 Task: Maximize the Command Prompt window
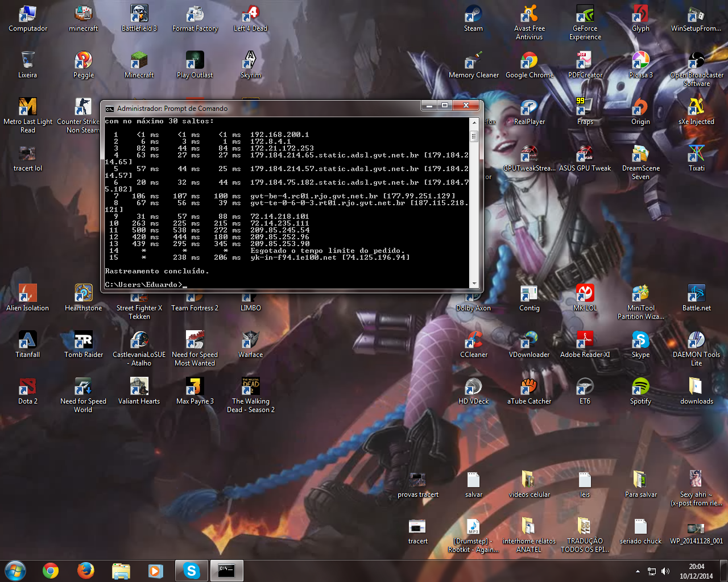[445, 106]
